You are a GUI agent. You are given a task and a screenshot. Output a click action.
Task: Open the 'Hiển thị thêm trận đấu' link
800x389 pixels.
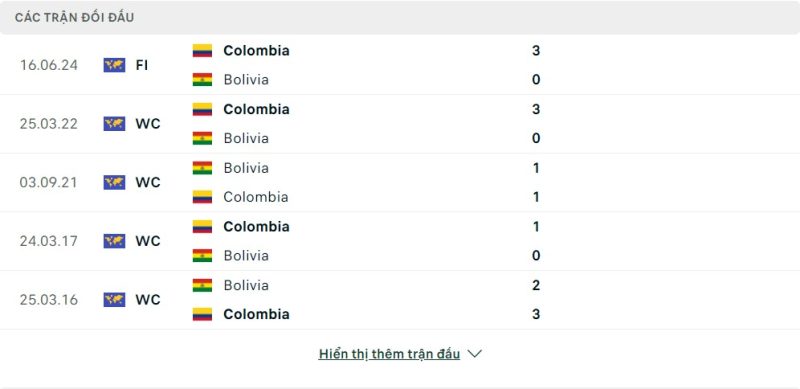pos(389,354)
